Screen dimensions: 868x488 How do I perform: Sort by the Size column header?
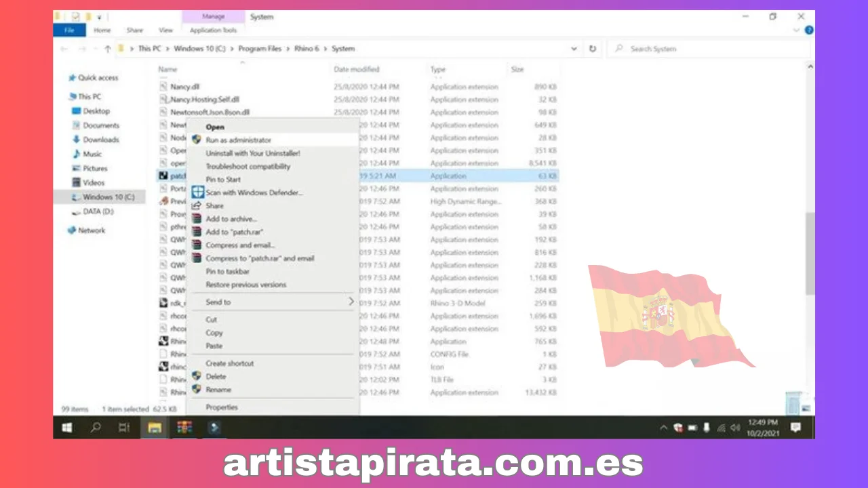[x=517, y=69]
